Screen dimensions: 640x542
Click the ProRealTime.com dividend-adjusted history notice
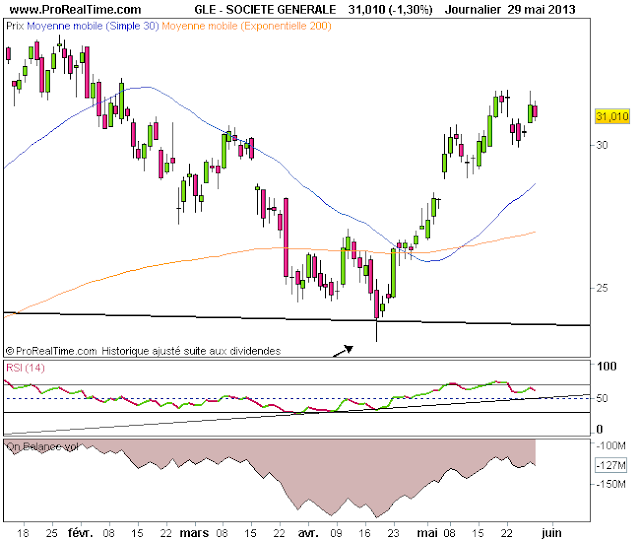coord(143,351)
